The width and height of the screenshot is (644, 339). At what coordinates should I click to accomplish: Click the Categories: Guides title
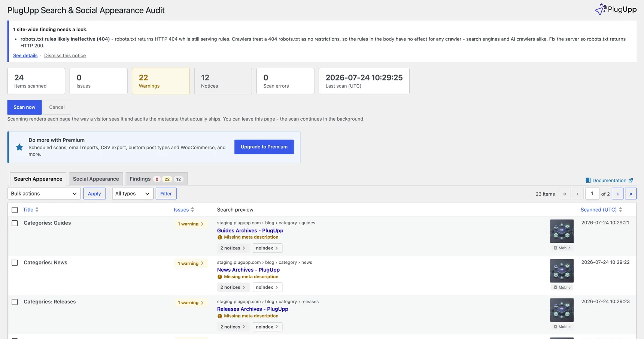click(47, 223)
